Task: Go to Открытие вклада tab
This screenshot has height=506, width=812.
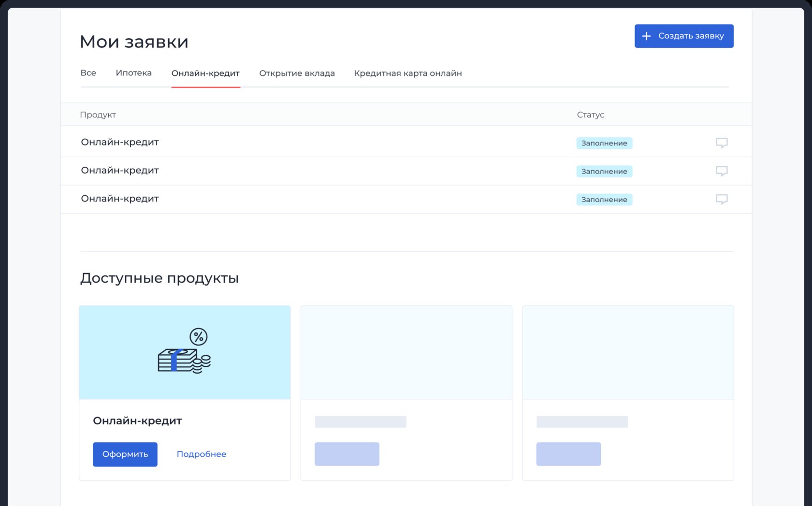Action: pos(297,73)
